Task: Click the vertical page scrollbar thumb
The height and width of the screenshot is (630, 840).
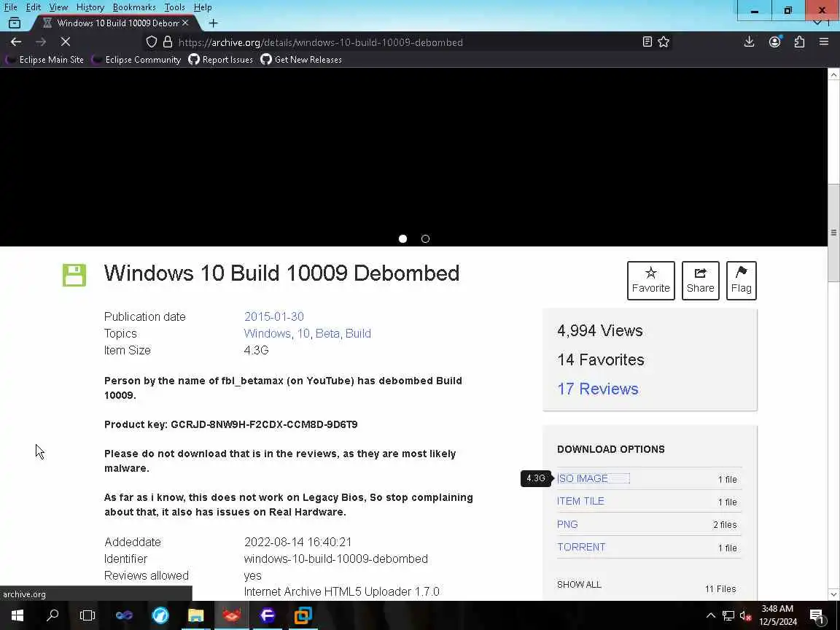Action: click(833, 233)
